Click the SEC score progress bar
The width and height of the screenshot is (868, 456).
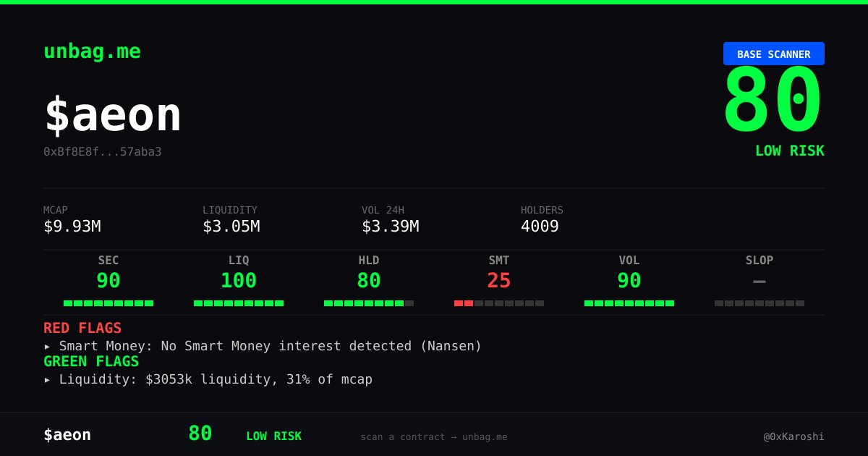[109, 303]
